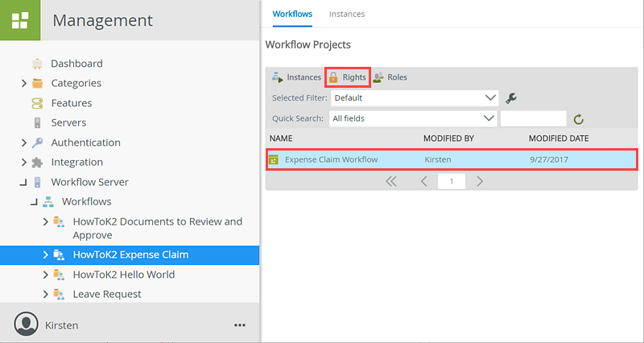Click the Kirsten username label
The width and height of the screenshot is (644, 343).
[x=62, y=326]
